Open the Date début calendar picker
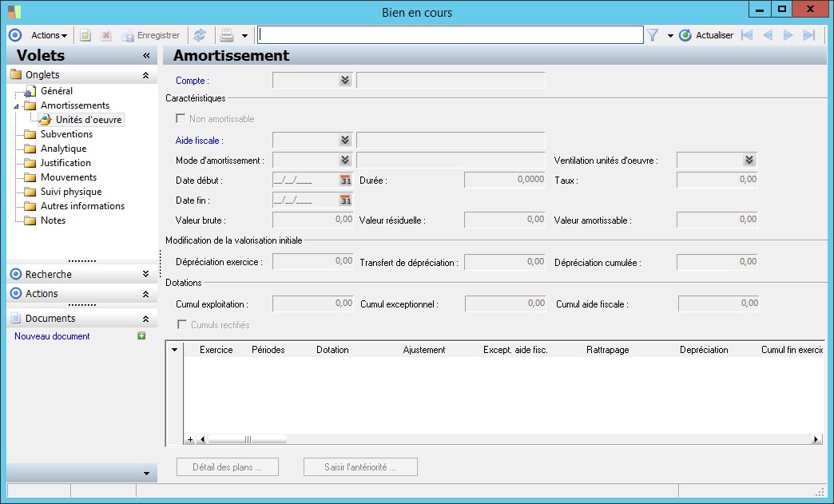This screenshot has width=834, height=504. pos(345,181)
